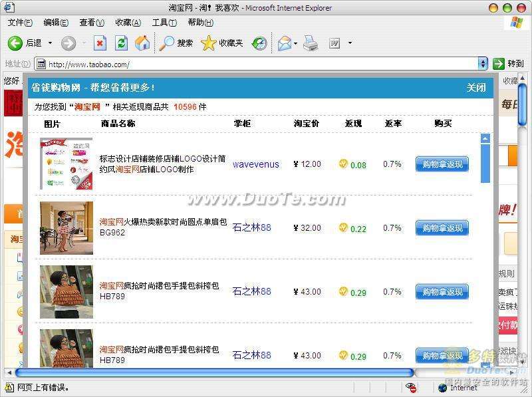Stop page loading with red X icon
This screenshot has width=532, height=397.
[x=100, y=43]
